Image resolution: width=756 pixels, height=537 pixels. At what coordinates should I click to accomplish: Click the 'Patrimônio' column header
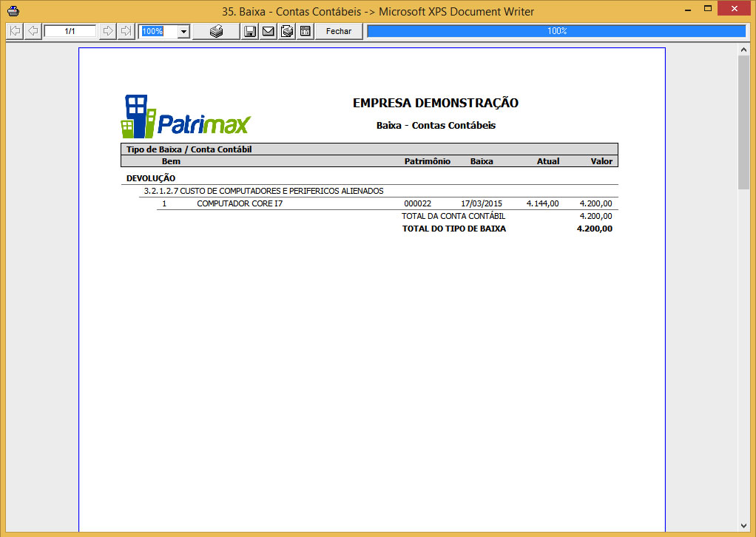click(x=427, y=161)
